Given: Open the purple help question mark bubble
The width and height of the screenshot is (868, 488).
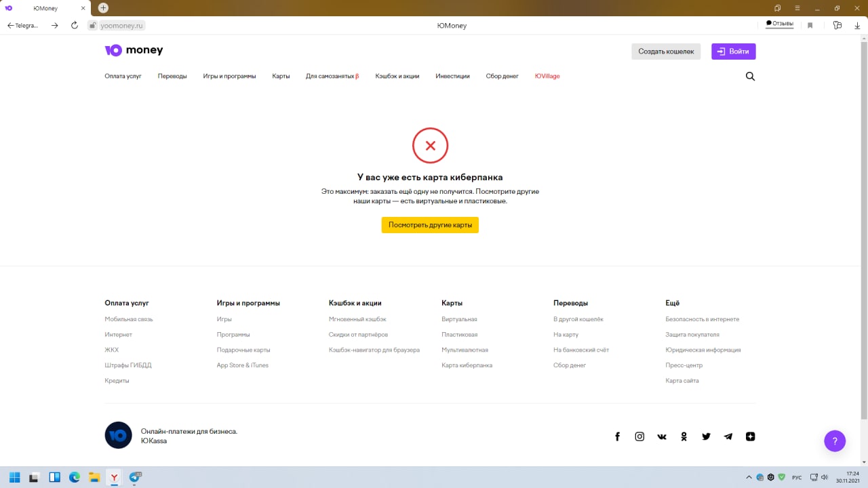Looking at the screenshot, I should [x=835, y=441].
